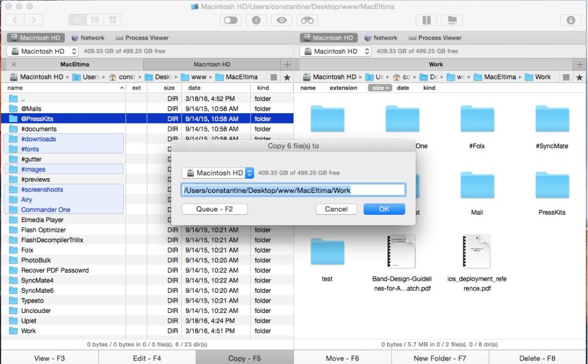This screenshot has height=364, width=588.
Task: Select the @Mails folder row
Action: 147,109
